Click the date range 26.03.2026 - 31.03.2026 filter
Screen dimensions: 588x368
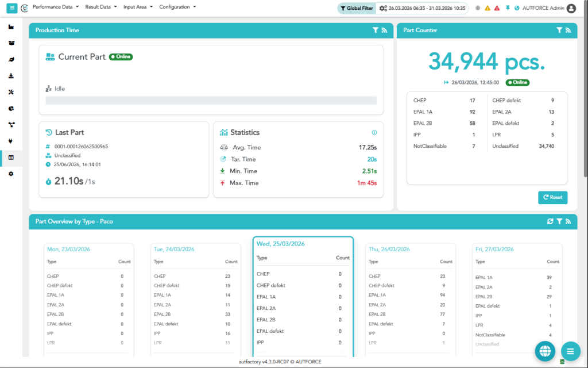pos(422,8)
